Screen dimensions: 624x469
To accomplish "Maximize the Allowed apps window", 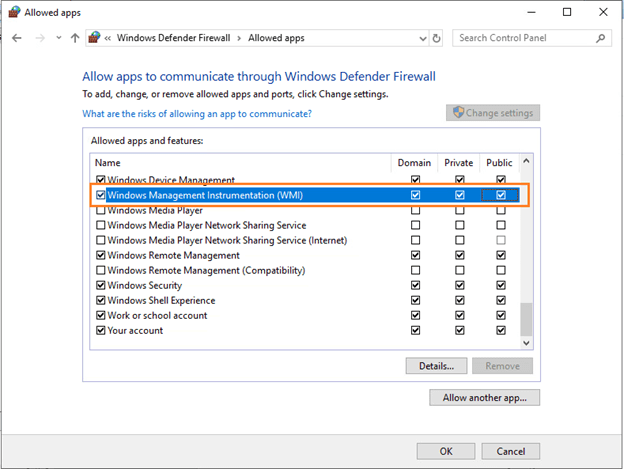I will pos(567,12).
